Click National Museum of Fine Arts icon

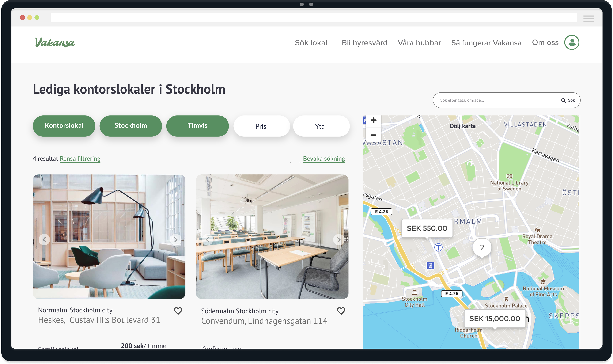coord(543,282)
